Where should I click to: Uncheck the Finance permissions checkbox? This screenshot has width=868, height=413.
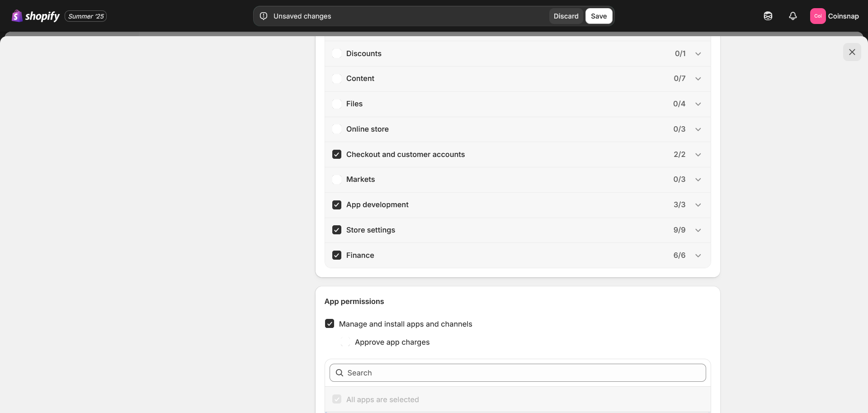coord(337,255)
